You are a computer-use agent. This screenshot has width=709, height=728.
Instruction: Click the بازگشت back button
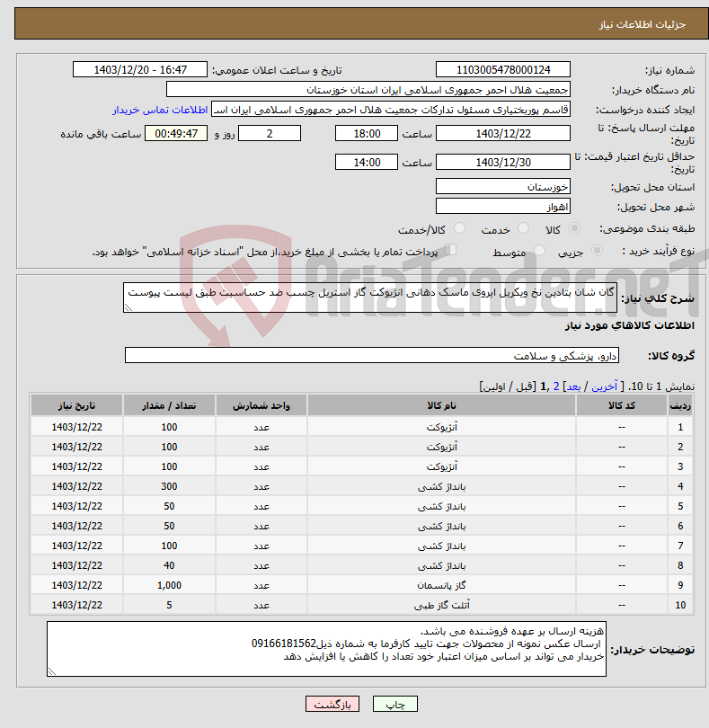[x=332, y=705]
